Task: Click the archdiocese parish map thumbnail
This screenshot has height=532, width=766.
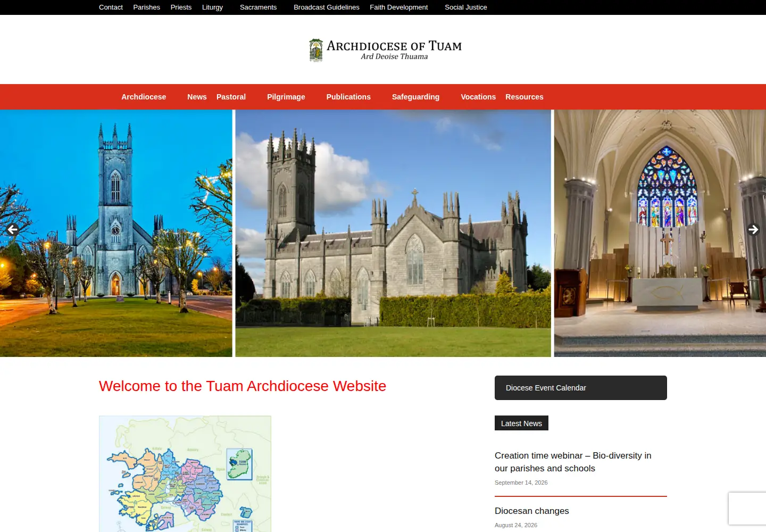Action: [185, 473]
